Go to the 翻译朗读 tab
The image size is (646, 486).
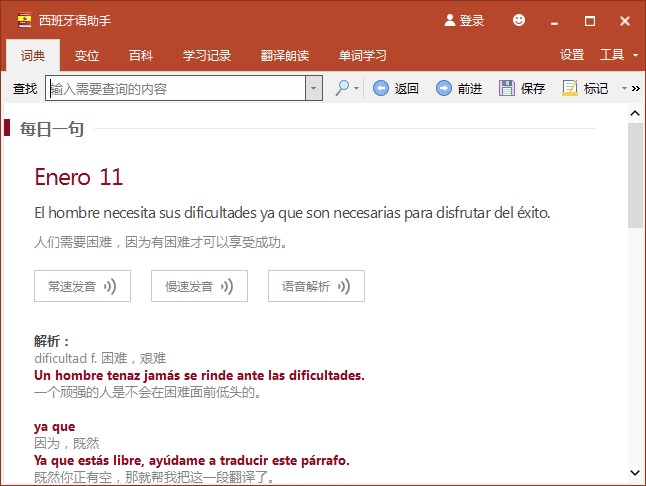pyautogui.click(x=285, y=55)
